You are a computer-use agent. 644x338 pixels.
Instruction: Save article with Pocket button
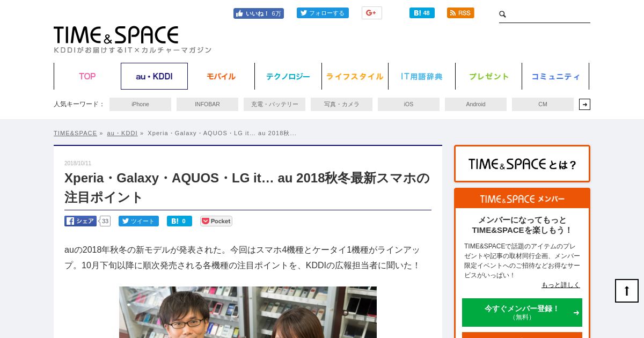pyautogui.click(x=216, y=221)
